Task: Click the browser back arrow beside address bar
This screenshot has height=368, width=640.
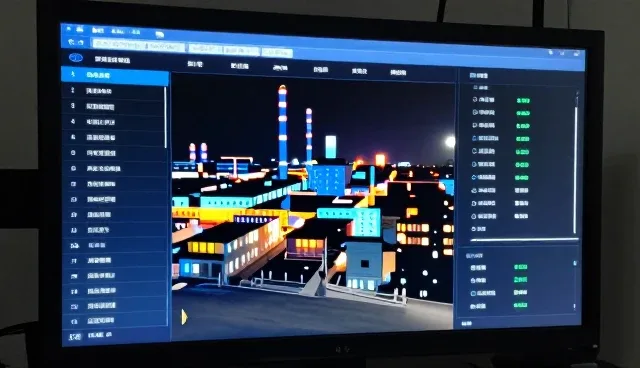Action: tap(72, 42)
